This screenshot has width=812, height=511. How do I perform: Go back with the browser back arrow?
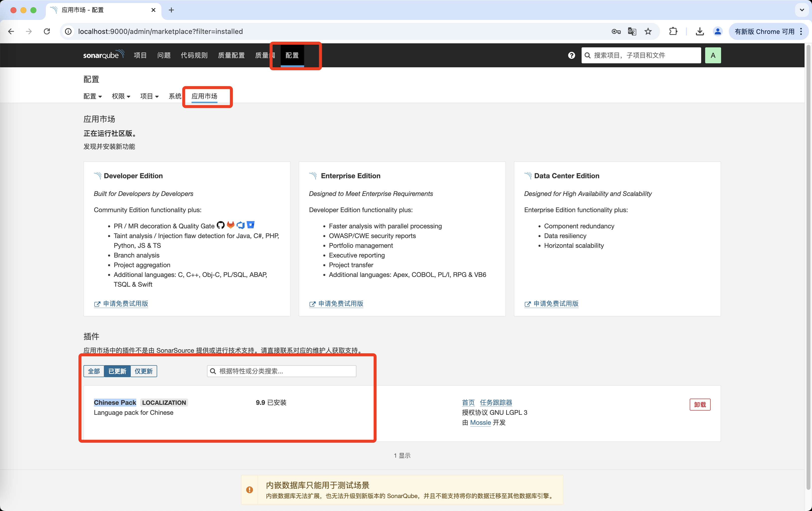pyautogui.click(x=11, y=31)
